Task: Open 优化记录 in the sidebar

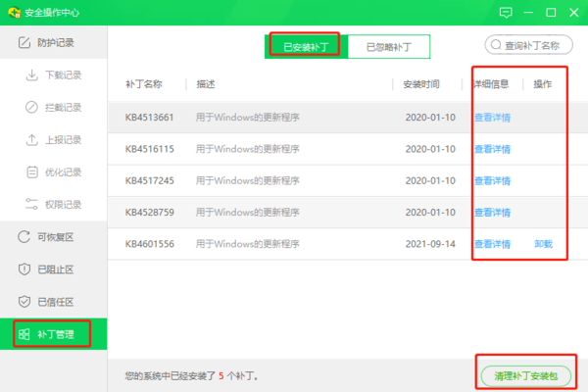Action: [x=63, y=171]
